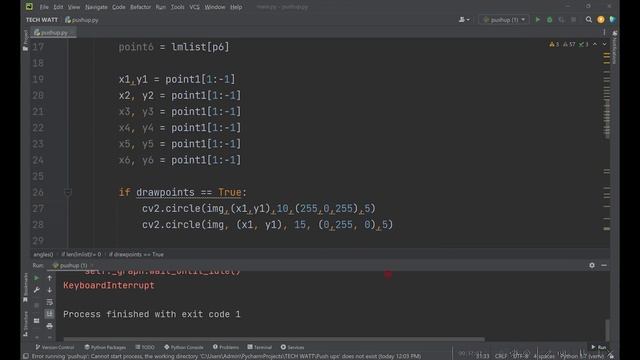The width and height of the screenshot is (640, 360).
Task: Go to previous highlighted error arrow
Action: pos(595,44)
